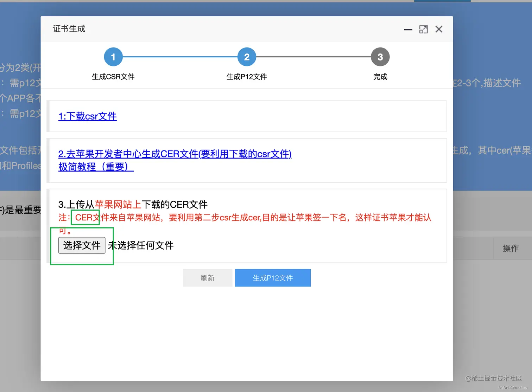Click the 未选择任何文件 file status label
The height and width of the screenshot is (392, 532).
point(141,245)
